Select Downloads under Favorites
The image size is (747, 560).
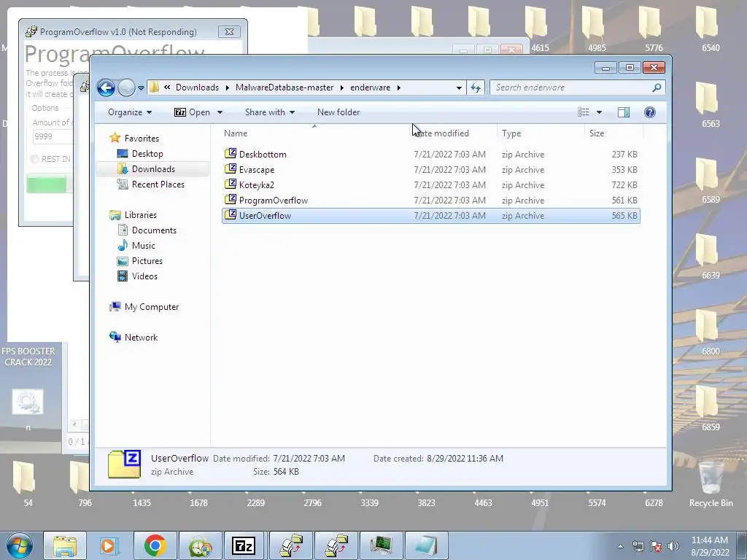click(153, 169)
